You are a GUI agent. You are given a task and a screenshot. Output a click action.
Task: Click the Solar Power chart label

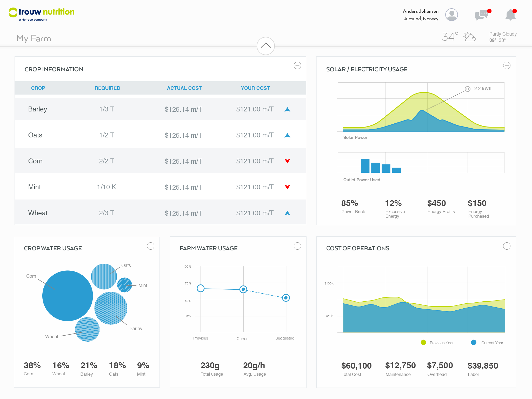tap(355, 137)
